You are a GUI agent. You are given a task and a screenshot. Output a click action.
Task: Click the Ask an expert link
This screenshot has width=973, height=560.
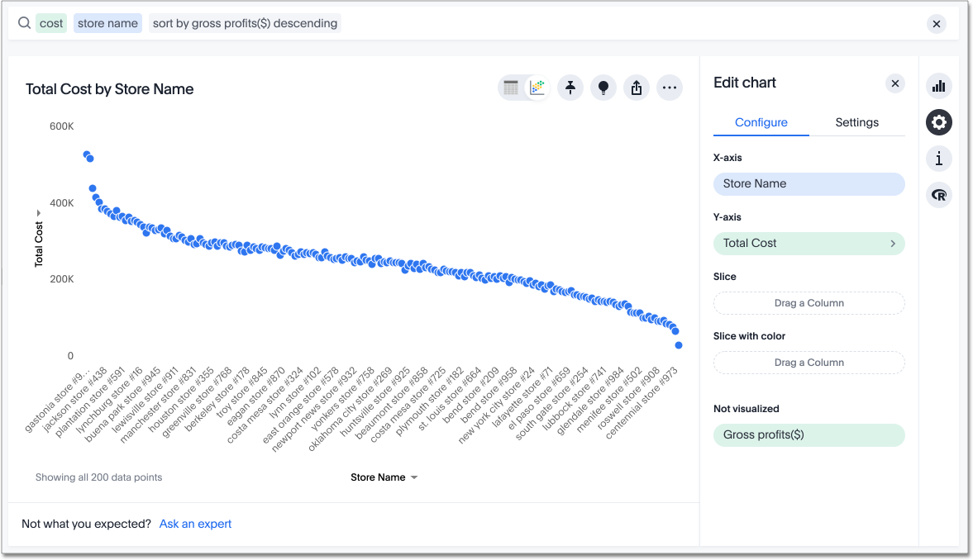click(x=195, y=524)
